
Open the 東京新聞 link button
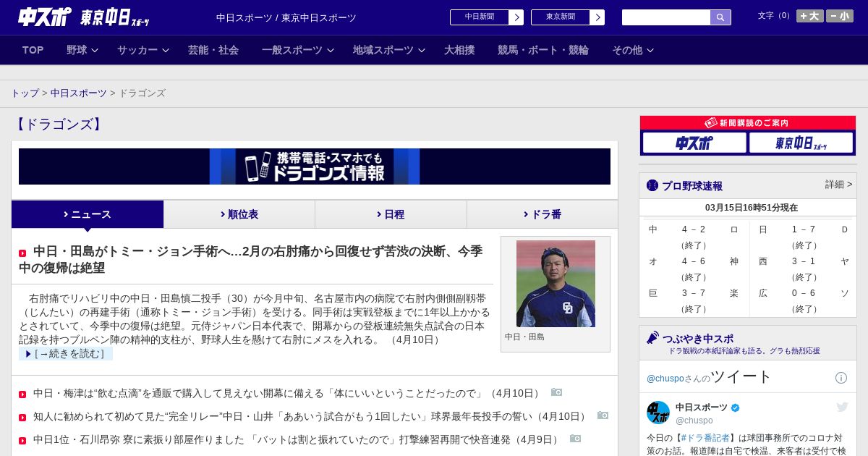(561, 17)
